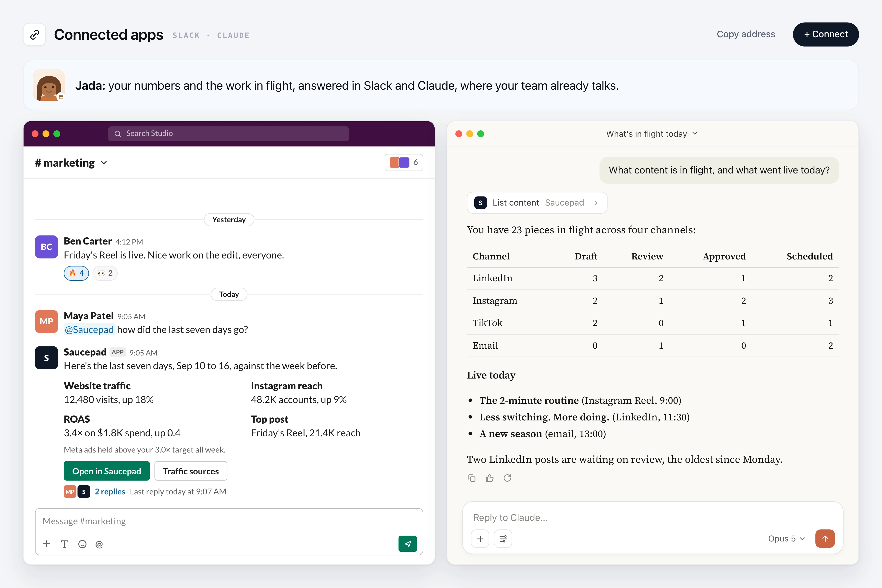Toggle the fire reaction with count 4

click(x=76, y=273)
